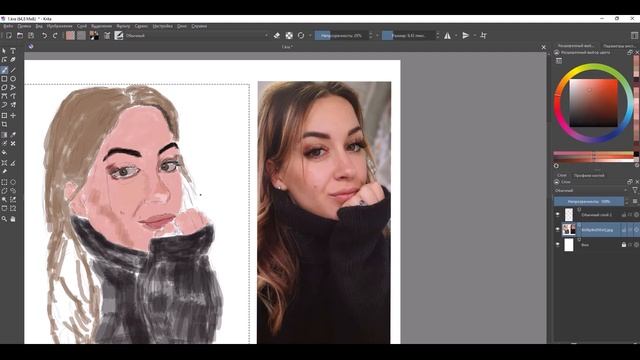Select the Move tool
The width and height of the screenshot is (640, 360).
coord(13,116)
